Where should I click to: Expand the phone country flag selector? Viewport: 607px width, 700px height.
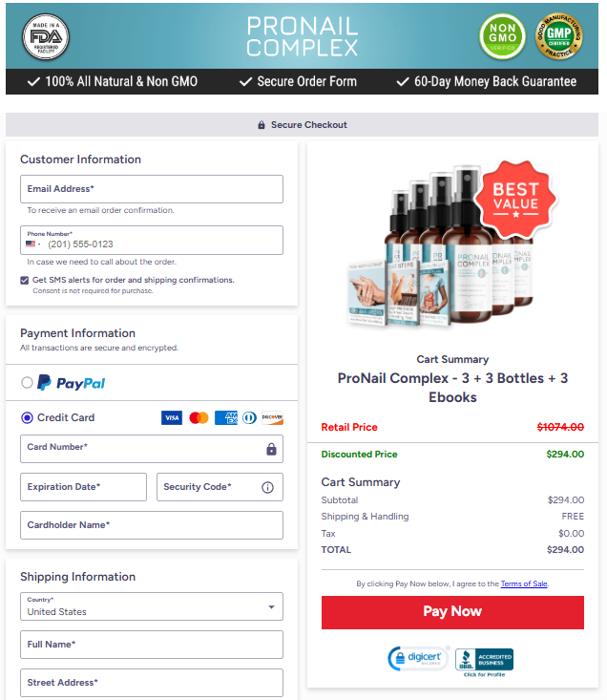pos(33,244)
